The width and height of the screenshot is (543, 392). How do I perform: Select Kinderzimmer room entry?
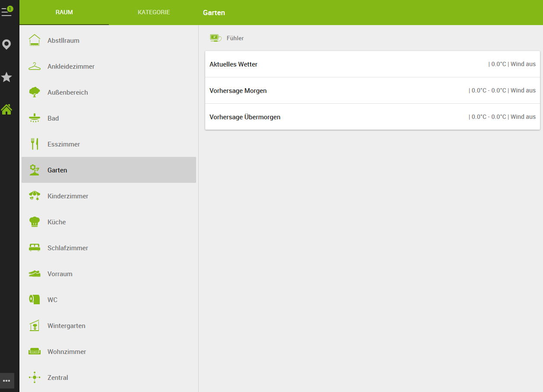click(x=109, y=196)
